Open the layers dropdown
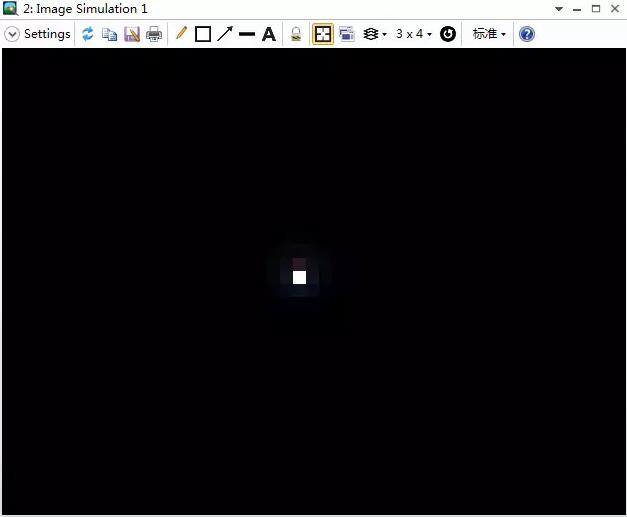The image size is (627, 517). (374, 34)
